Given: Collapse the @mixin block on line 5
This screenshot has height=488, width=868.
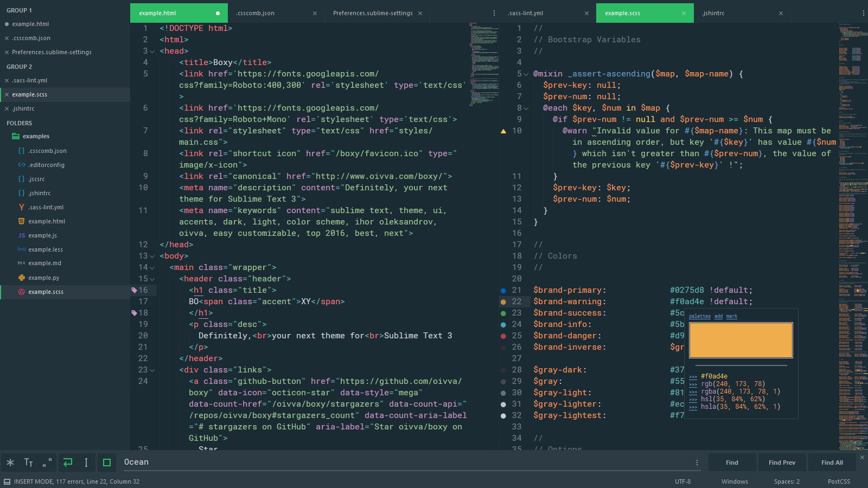Looking at the screenshot, I should (526, 74).
